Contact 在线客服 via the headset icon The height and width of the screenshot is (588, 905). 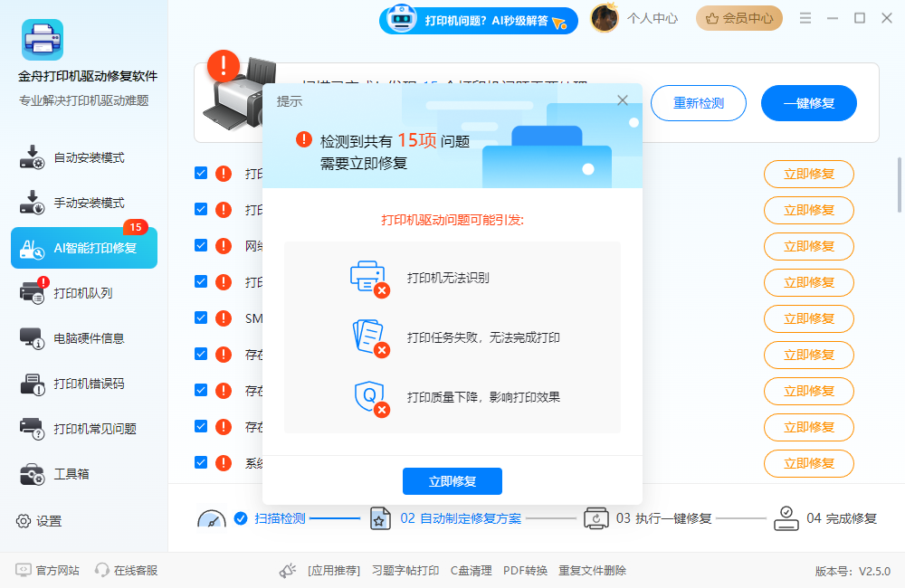pos(100,571)
